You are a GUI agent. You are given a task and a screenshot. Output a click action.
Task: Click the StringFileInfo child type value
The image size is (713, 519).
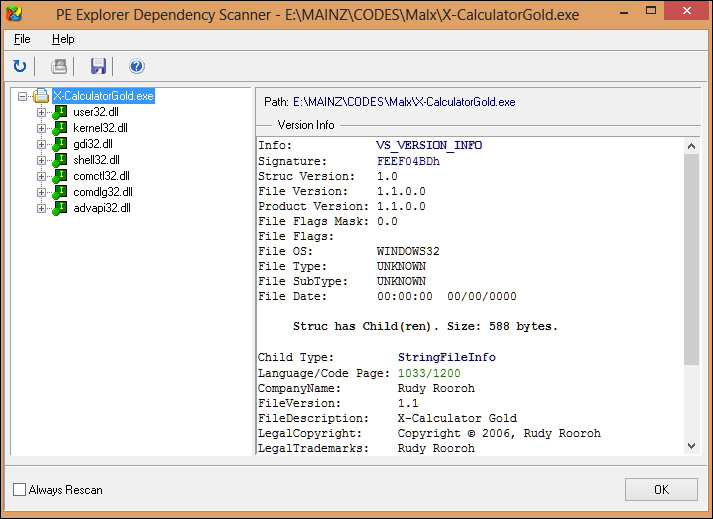click(447, 357)
